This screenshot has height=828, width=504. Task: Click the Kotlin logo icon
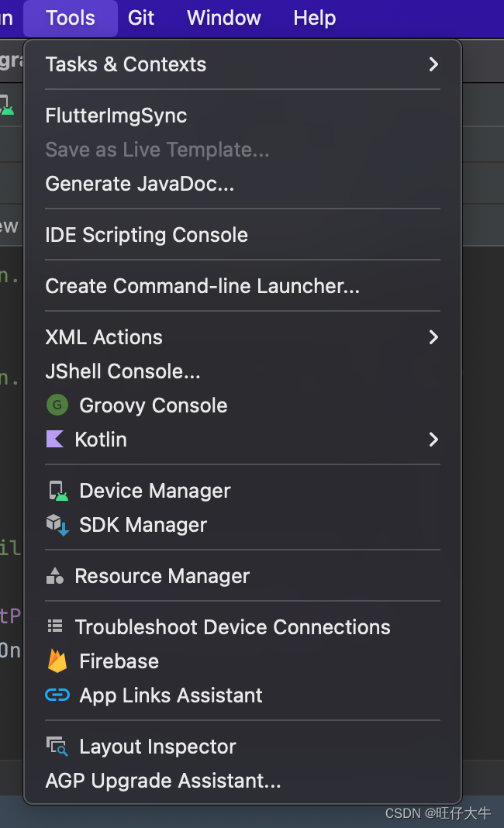[55, 440]
